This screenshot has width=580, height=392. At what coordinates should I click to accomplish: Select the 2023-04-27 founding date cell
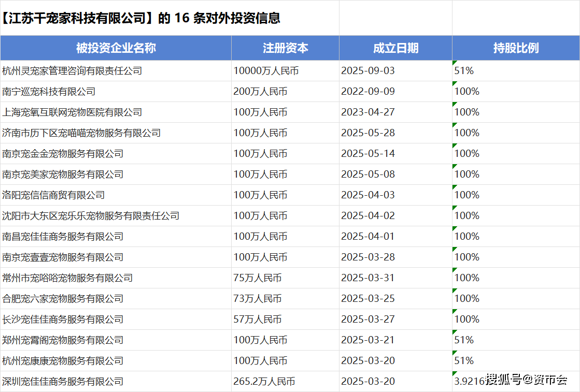pos(367,112)
